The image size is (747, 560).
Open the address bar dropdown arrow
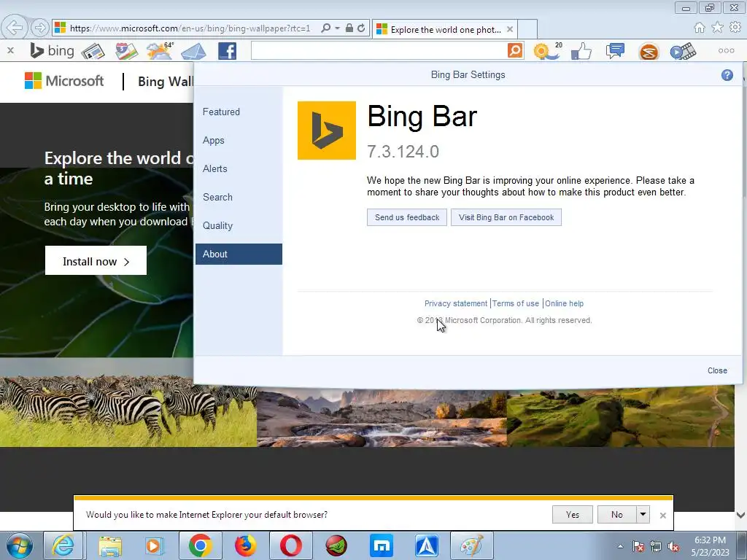(x=337, y=28)
